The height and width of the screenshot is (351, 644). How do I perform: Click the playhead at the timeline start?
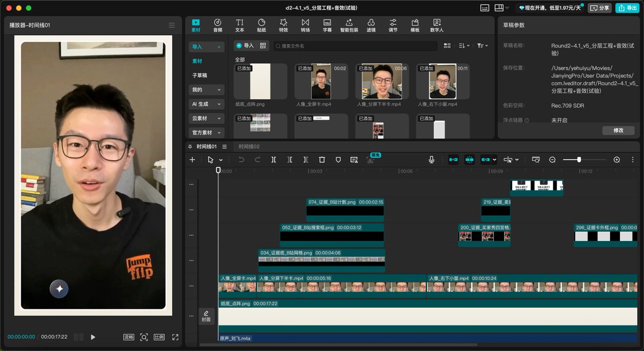(218, 170)
